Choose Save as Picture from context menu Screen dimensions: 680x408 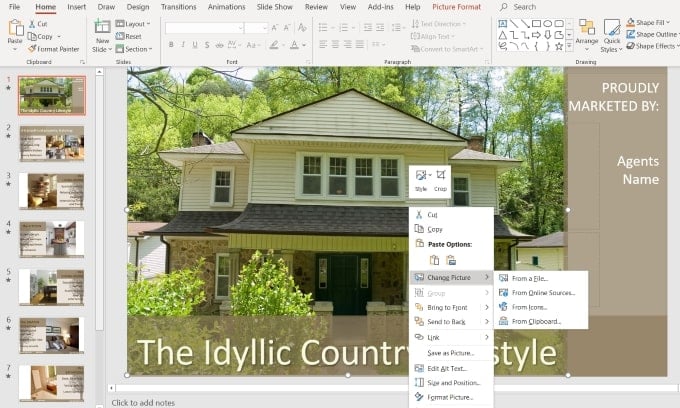450,353
